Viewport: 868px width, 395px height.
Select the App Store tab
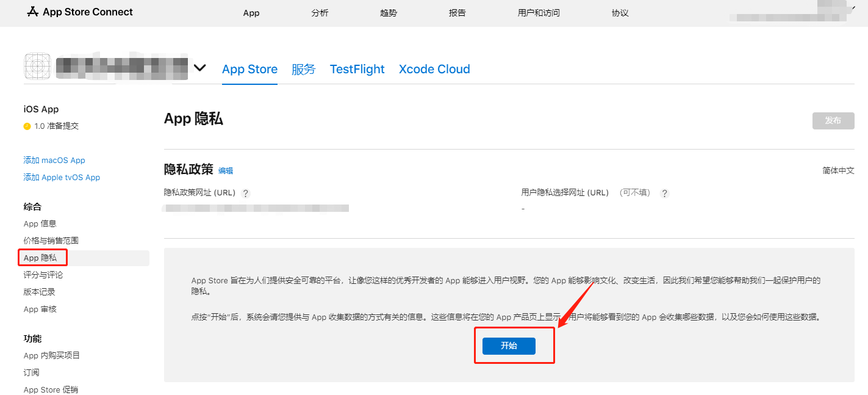pos(249,69)
